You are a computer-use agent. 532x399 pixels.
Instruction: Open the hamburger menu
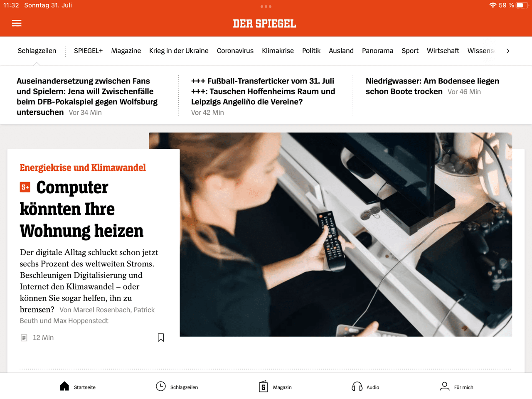tap(17, 23)
